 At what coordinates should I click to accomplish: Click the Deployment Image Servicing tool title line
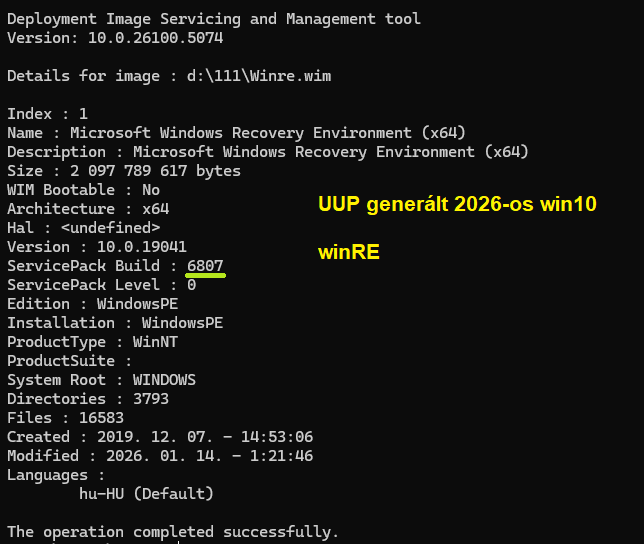(x=213, y=19)
